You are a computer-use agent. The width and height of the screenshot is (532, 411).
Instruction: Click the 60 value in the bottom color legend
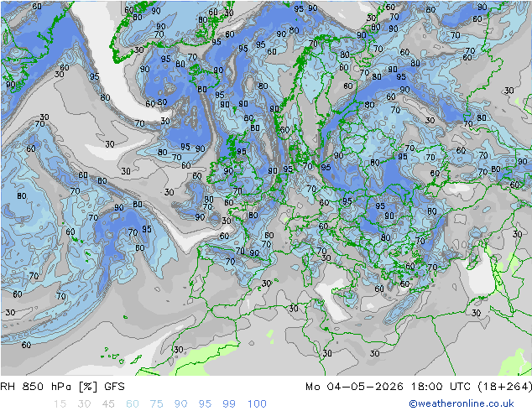pos(133,403)
